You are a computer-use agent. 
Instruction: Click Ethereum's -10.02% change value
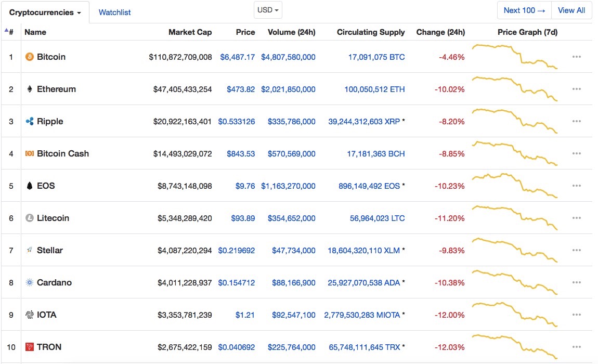450,89
